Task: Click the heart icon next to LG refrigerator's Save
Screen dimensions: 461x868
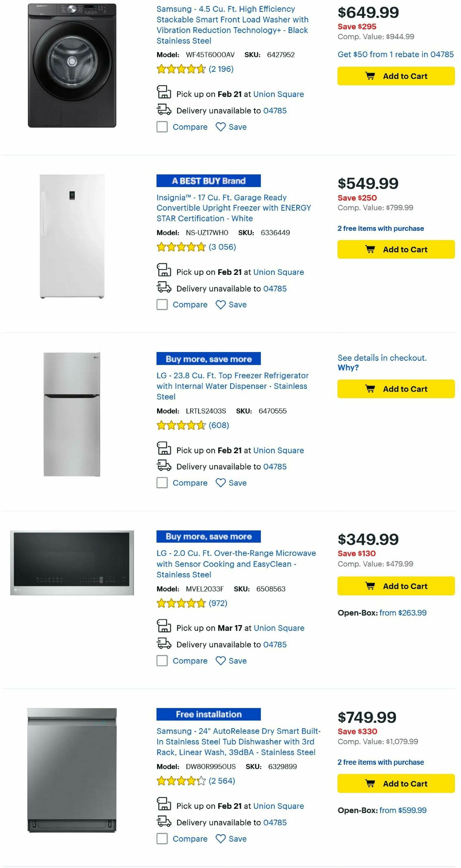Action: point(220,483)
